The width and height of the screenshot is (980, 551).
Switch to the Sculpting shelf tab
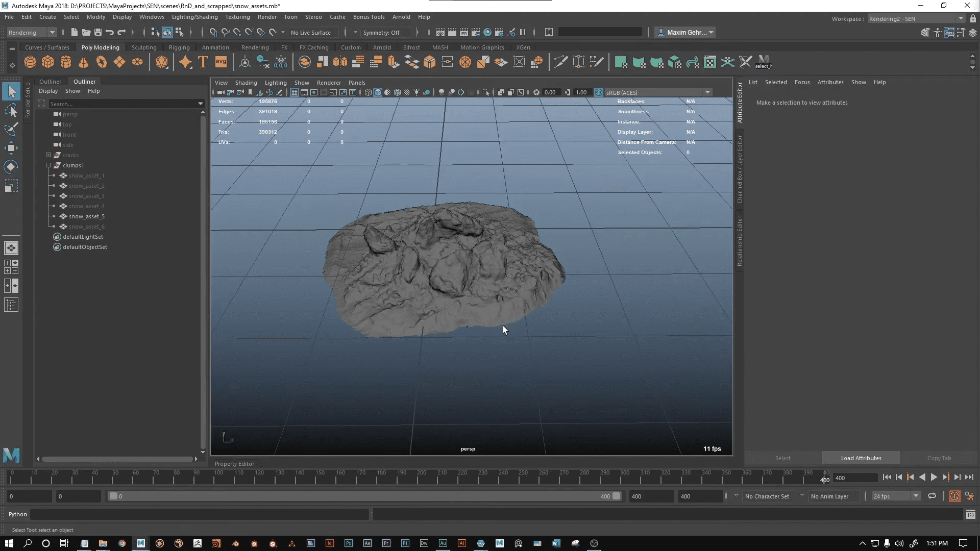144,47
